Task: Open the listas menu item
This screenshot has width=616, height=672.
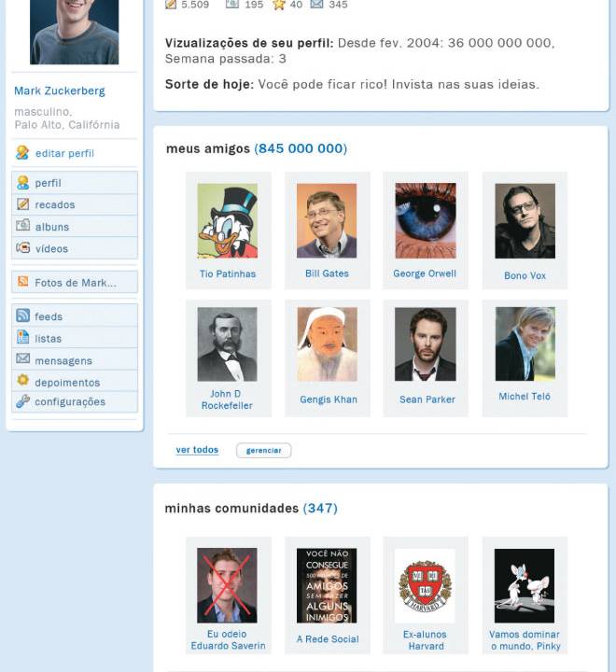Action: coord(75,338)
